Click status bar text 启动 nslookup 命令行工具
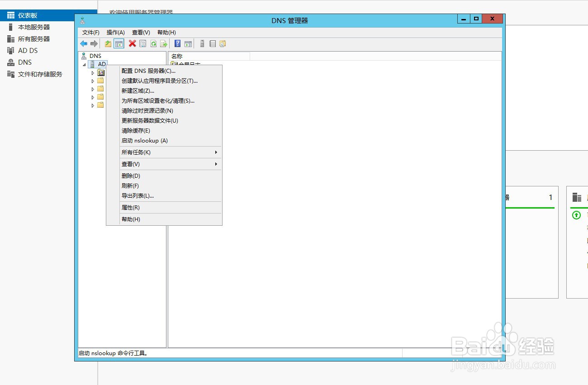The image size is (588, 385). pos(113,353)
